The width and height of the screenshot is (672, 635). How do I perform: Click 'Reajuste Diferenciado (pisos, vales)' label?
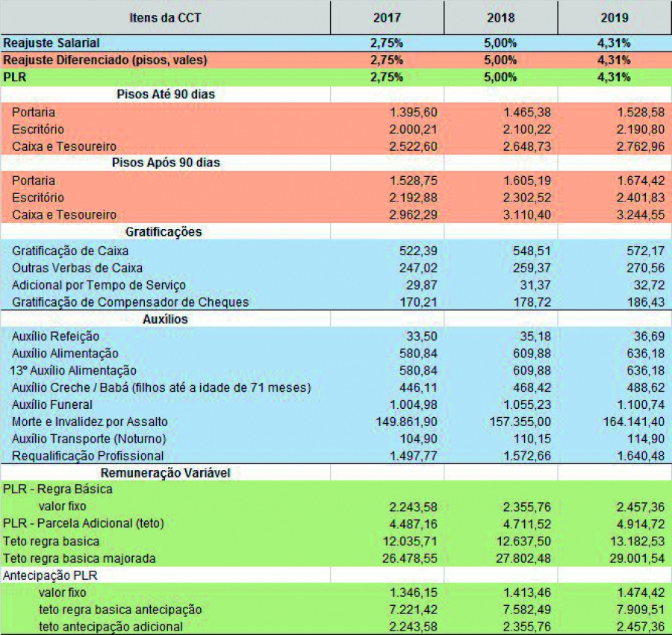coord(105,60)
